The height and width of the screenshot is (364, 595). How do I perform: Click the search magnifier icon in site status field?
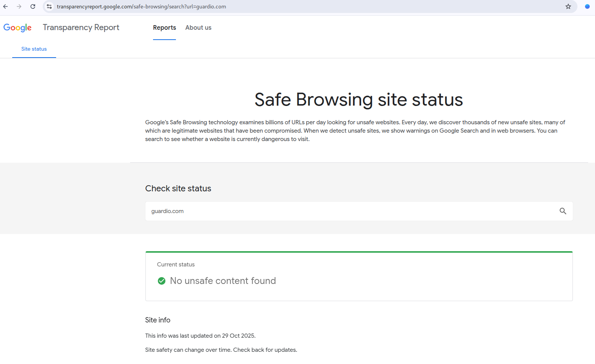(563, 211)
